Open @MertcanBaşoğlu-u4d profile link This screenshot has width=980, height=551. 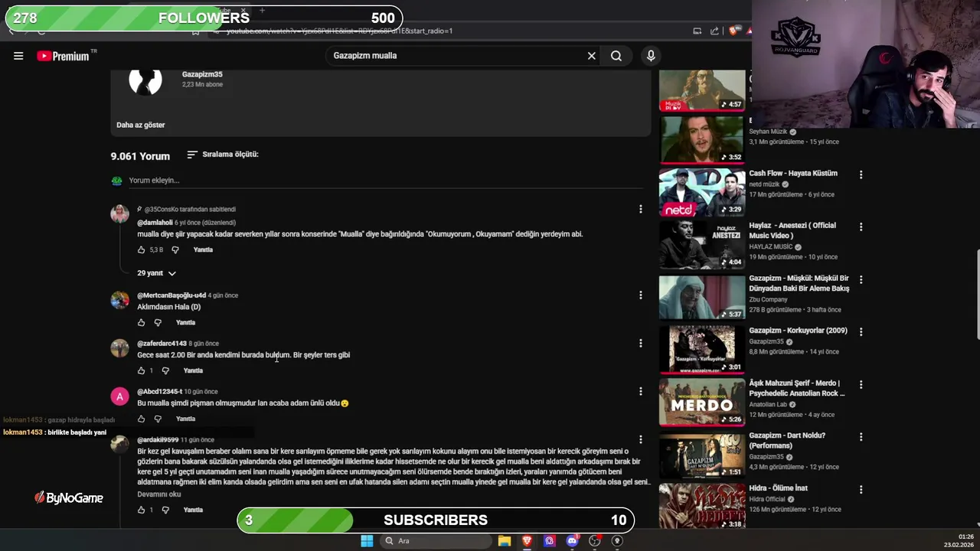[x=171, y=295]
